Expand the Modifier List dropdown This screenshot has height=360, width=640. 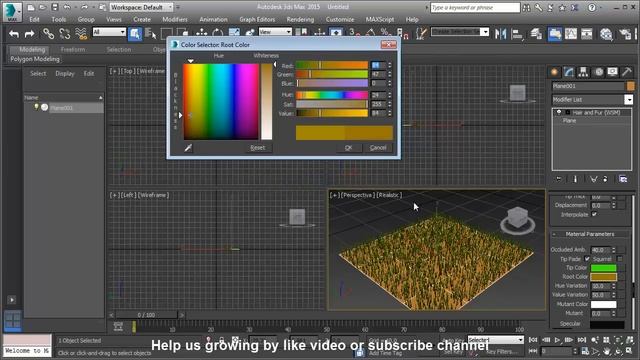[x=628, y=100]
